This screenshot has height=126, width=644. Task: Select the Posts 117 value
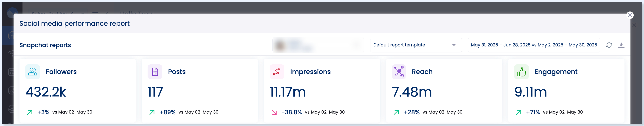click(x=155, y=92)
